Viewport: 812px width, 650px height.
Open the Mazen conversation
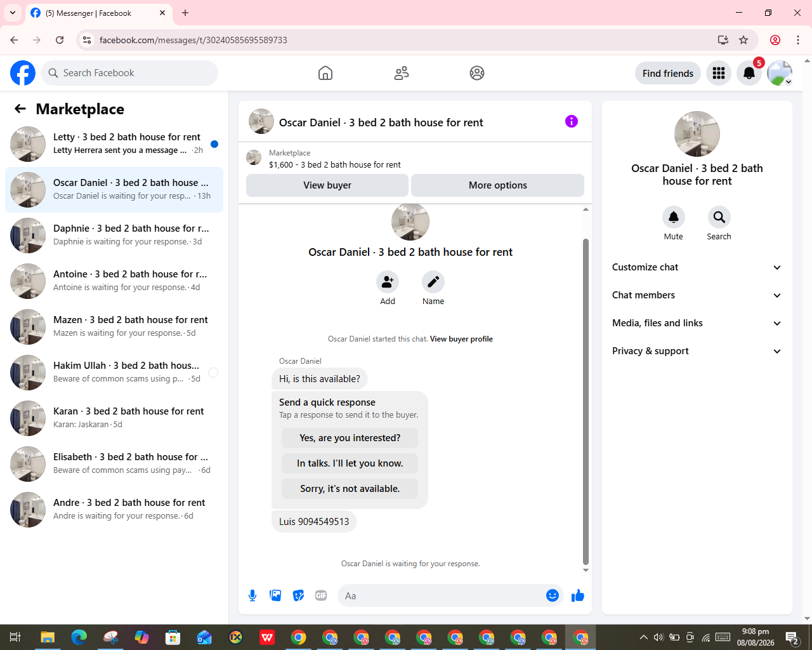point(114,327)
